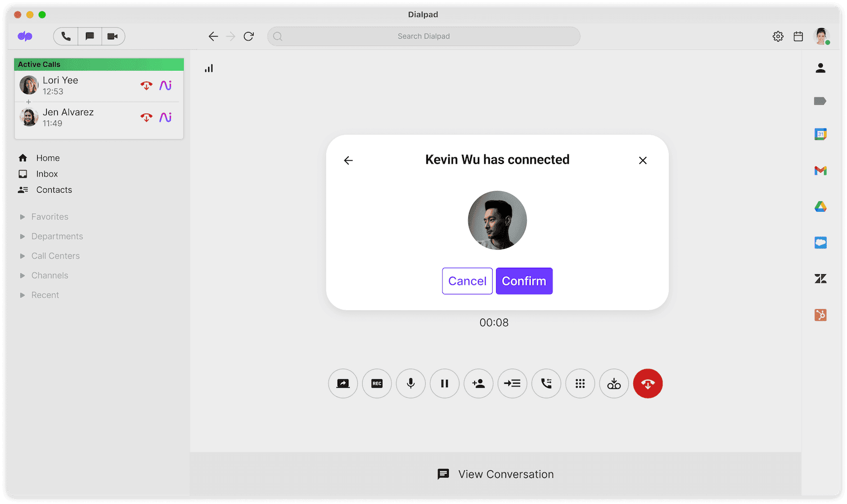The width and height of the screenshot is (847, 504).
Task: Mute the microphone
Action: point(411,383)
